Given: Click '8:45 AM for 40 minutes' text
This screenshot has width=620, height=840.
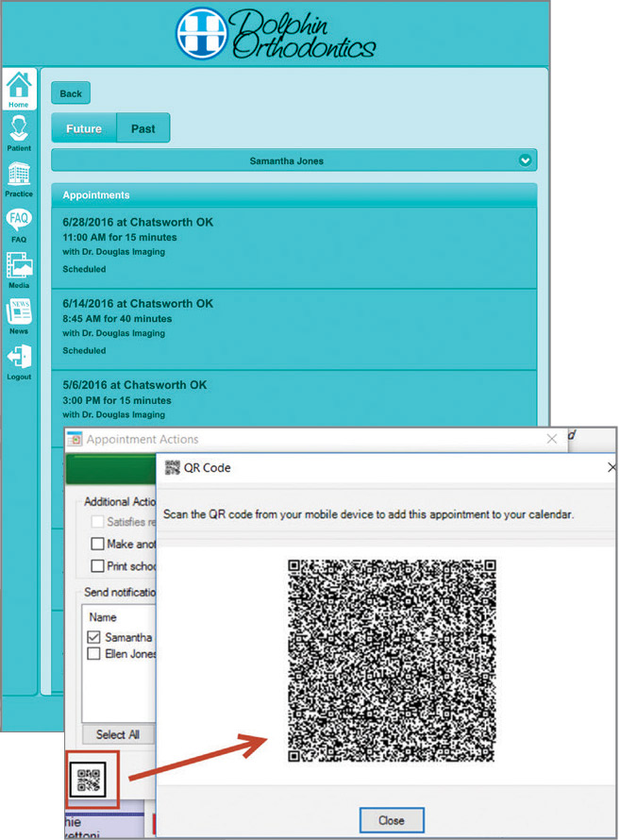Looking at the screenshot, I should (x=117, y=319).
